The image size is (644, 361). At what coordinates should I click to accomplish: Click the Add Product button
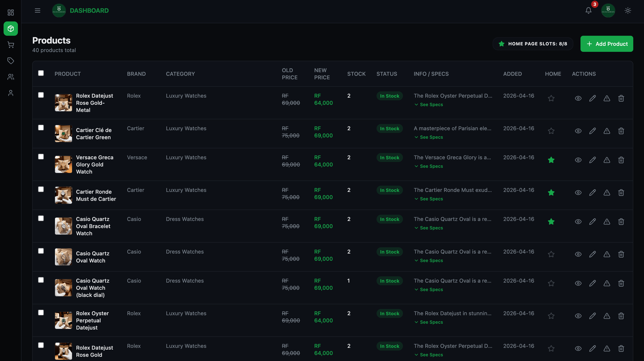(x=607, y=44)
